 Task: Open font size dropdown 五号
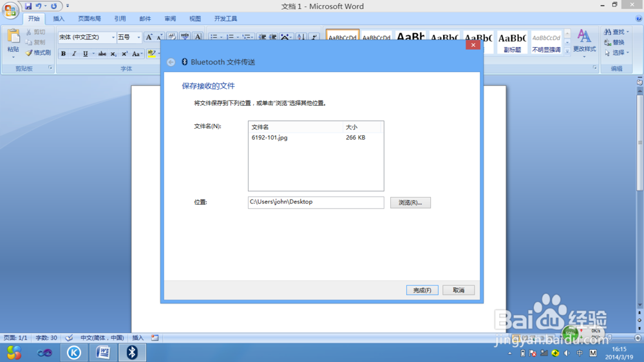[x=138, y=37]
